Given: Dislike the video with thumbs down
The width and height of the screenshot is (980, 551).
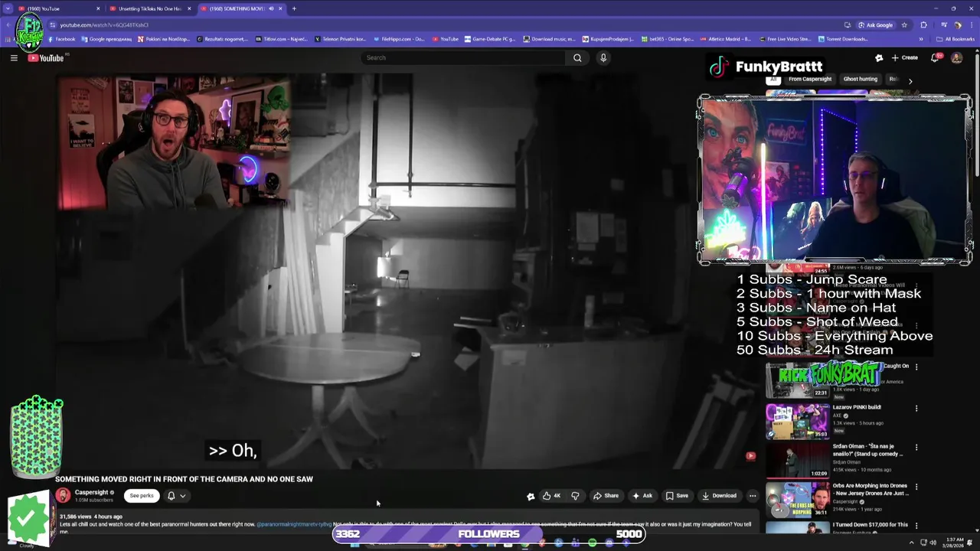Looking at the screenshot, I should coord(575,496).
